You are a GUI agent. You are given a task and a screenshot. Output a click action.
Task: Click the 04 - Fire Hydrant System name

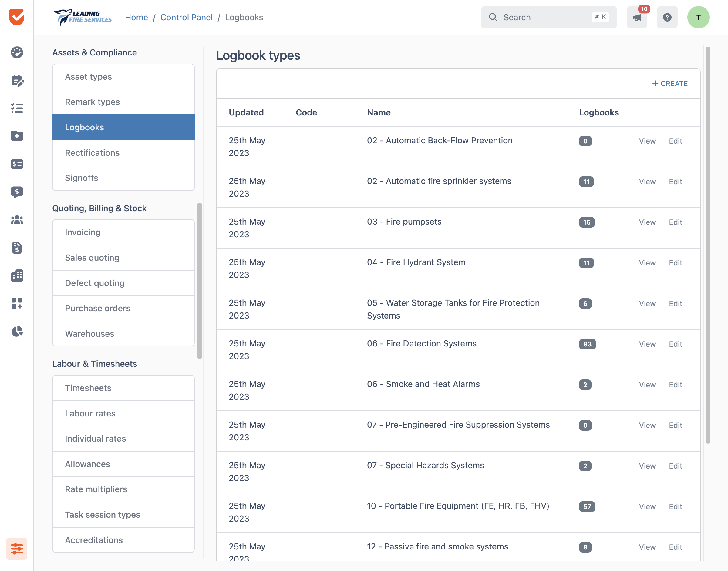click(x=416, y=262)
